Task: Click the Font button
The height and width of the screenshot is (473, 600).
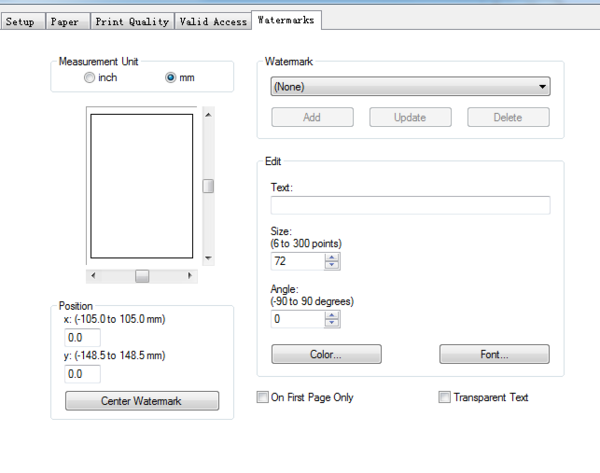Action: coord(494,354)
